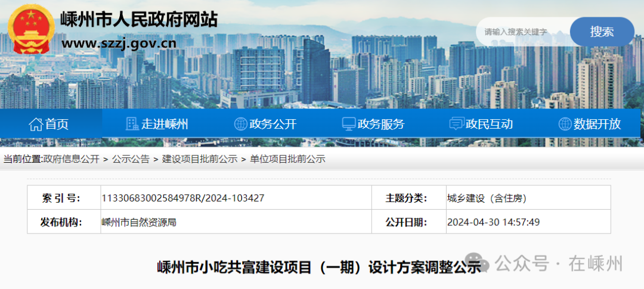Click the building icon beside 走进嵊州
644x289 pixels.
click(x=132, y=124)
